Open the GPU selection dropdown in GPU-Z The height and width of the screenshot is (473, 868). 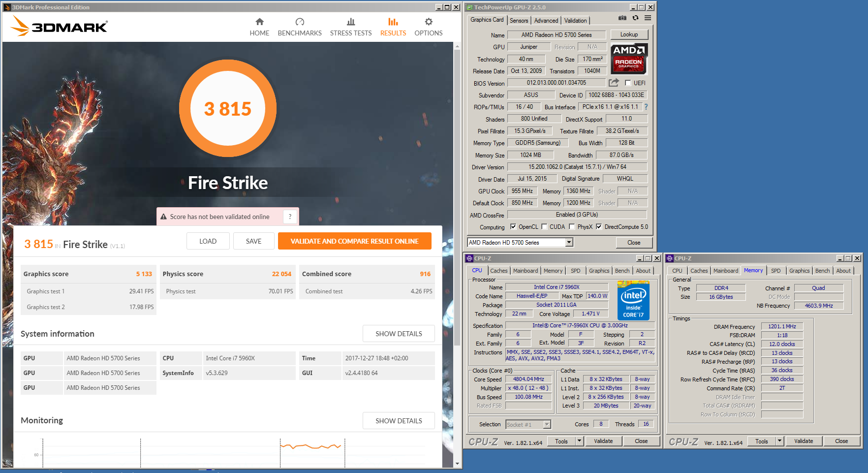(x=569, y=242)
